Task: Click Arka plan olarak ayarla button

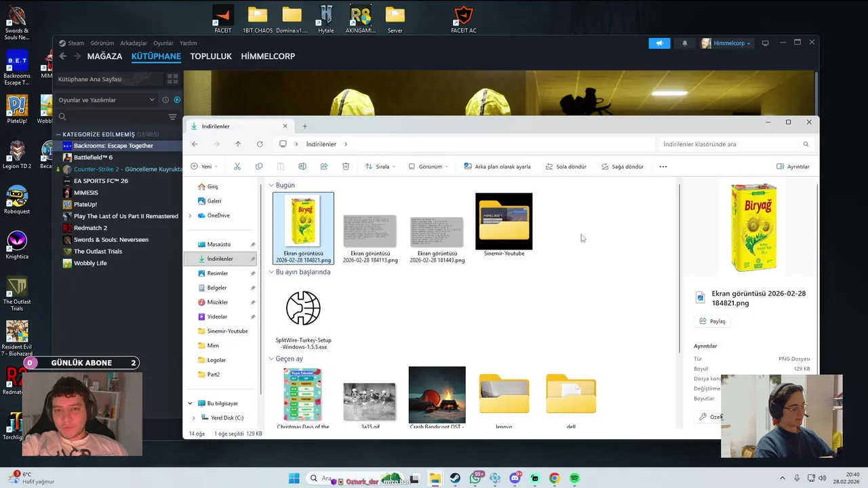Action: tap(497, 166)
